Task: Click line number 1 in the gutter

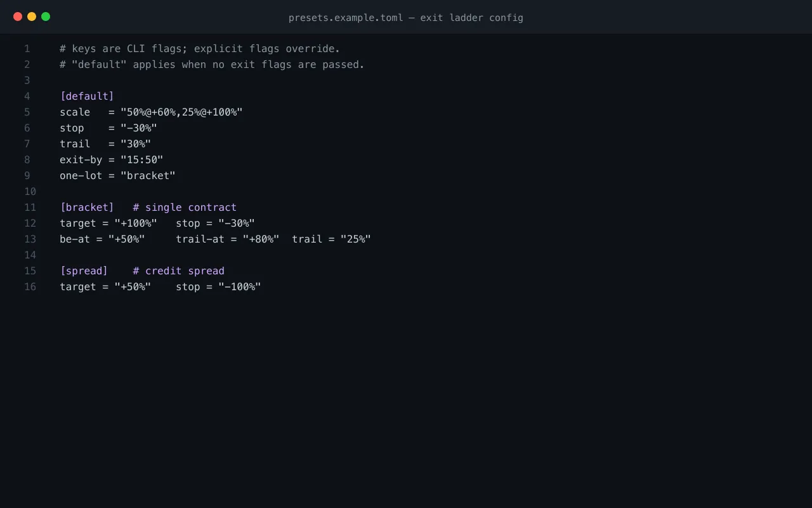Action: [x=27, y=49]
